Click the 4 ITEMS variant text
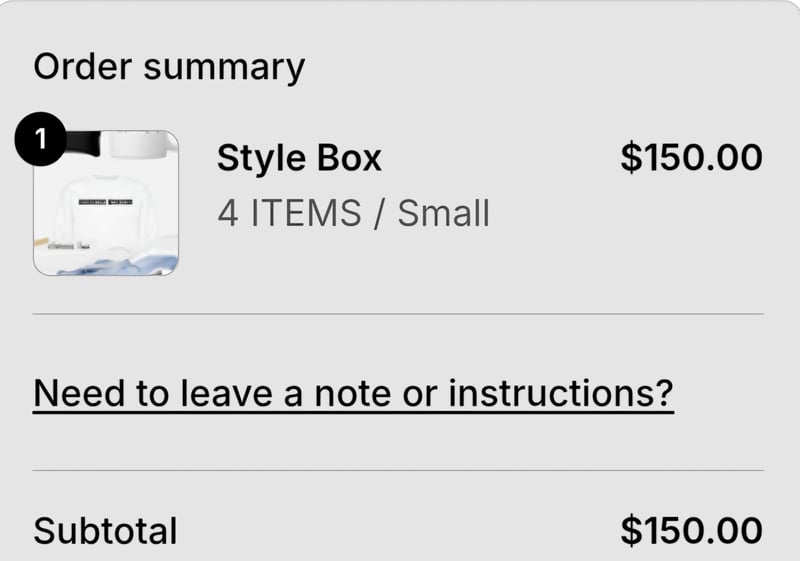800x561 pixels. point(289,212)
